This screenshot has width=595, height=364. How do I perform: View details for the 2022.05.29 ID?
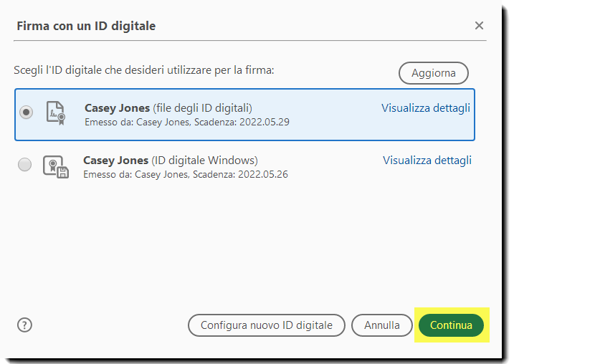pos(425,108)
